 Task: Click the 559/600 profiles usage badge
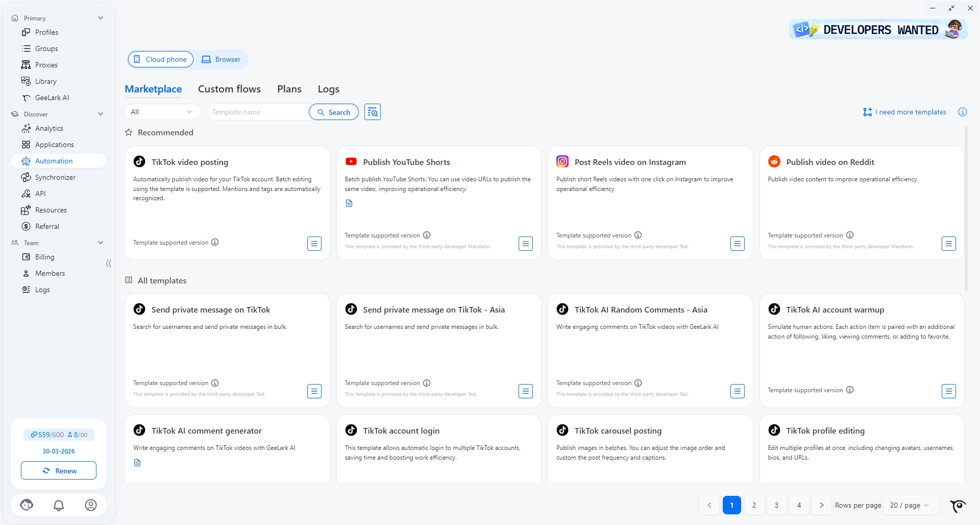click(47, 435)
